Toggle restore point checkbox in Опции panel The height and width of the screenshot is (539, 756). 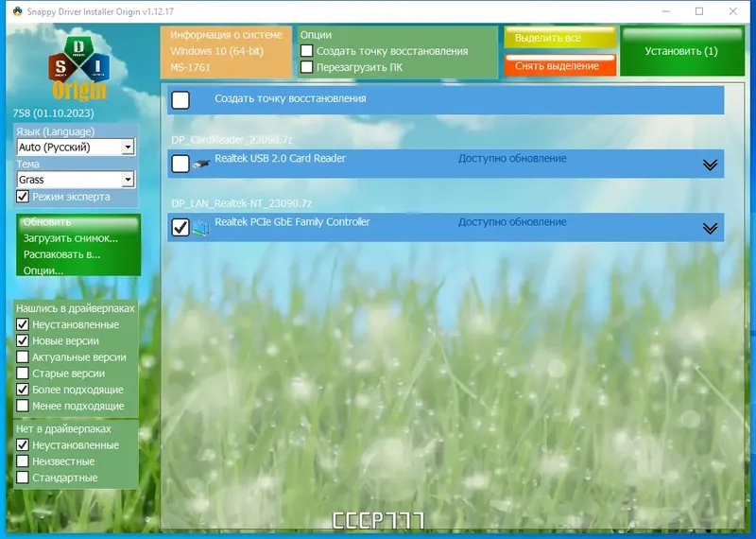click(306, 51)
